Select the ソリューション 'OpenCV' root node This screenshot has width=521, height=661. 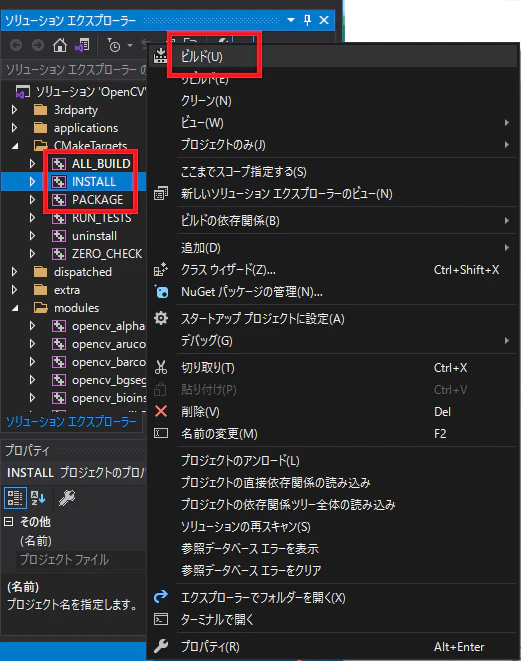[74, 91]
